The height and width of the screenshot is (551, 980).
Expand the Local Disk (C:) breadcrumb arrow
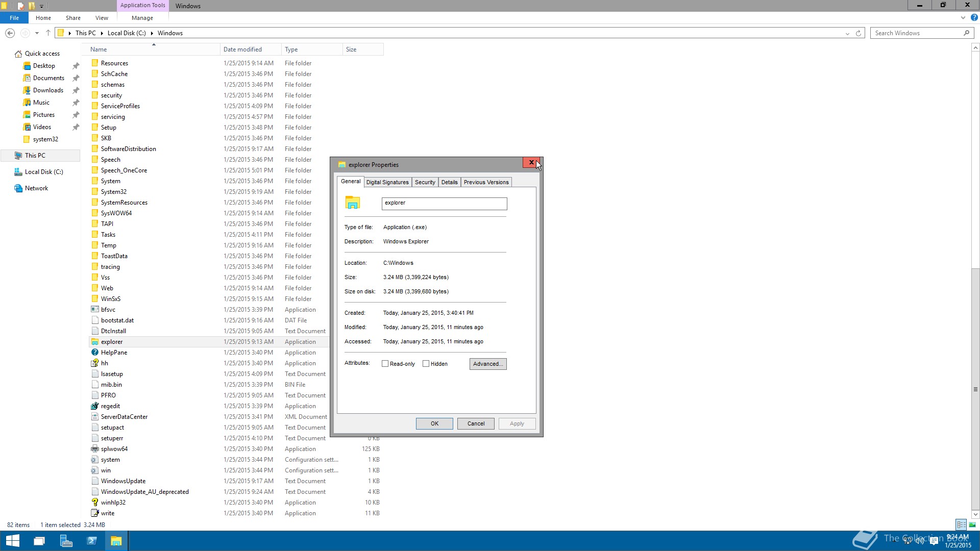pos(152,33)
